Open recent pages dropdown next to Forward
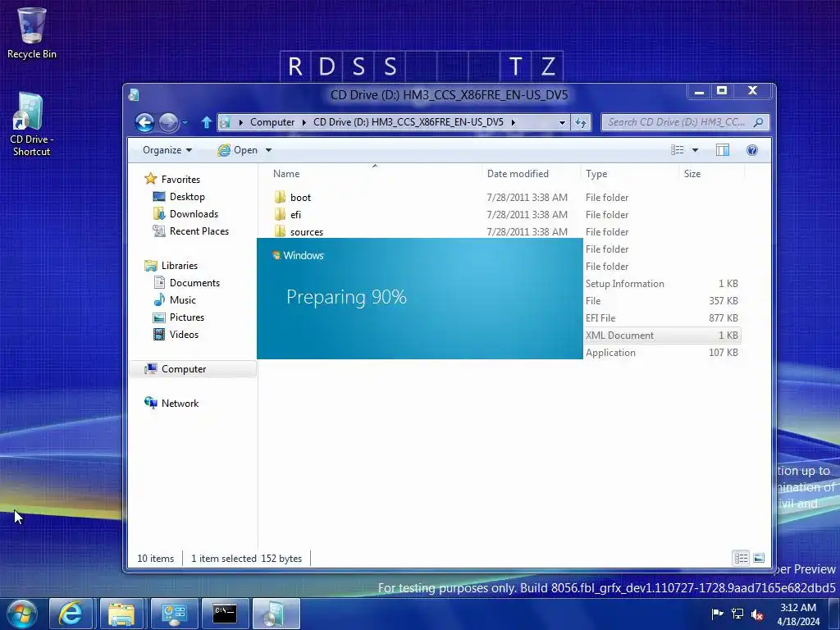The image size is (840, 630). [x=185, y=123]
